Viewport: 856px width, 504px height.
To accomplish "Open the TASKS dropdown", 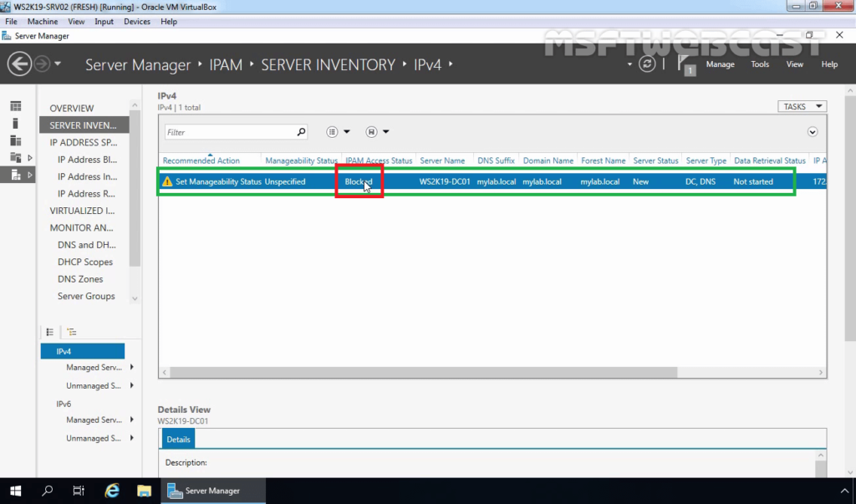I will click(x=802, y=106).
